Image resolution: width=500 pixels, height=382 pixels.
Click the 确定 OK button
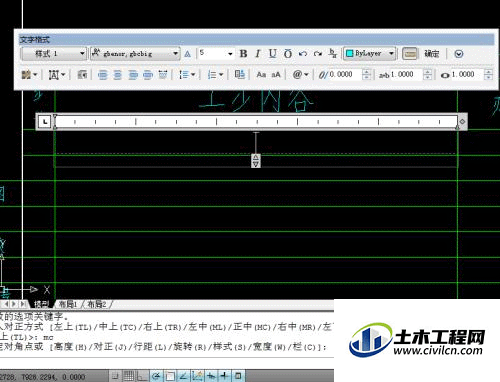[x=432, y=54]
